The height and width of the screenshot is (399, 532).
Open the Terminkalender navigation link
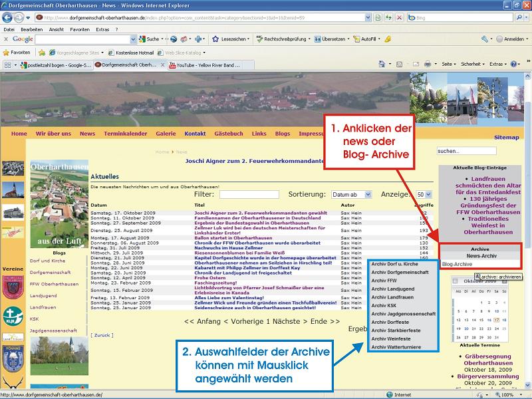coord(125,134)
